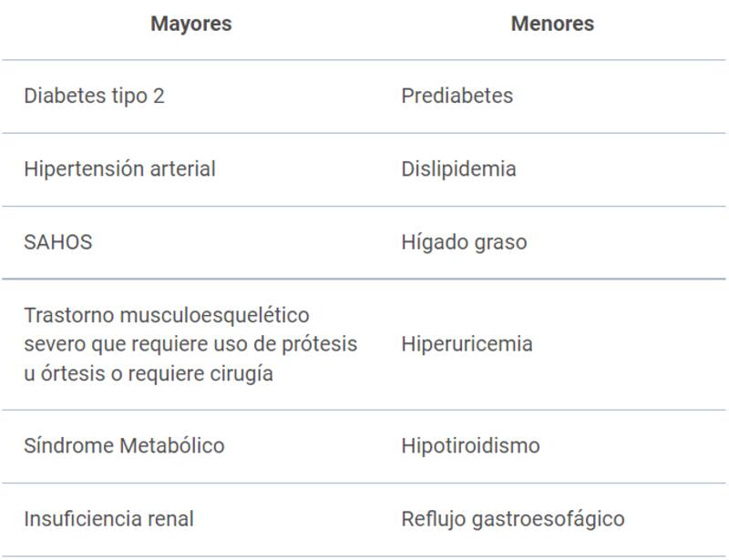The image size is (729, 560).
Task: Click the Reflujo gastroesofágico entry
Action: [x=513, y=520]
